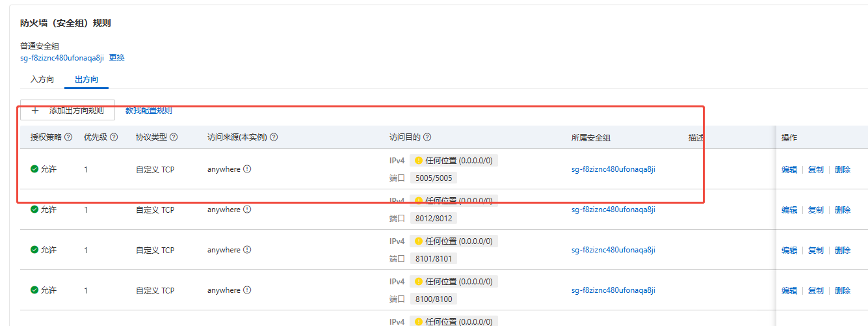
Task: Click help icon next to 访问目的
Action: point(427,137)
